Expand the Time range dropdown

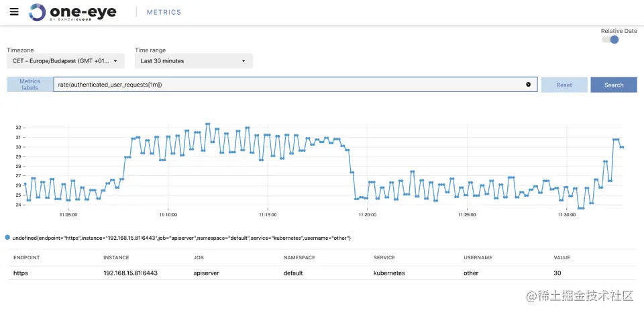click(x=194, y=60)
